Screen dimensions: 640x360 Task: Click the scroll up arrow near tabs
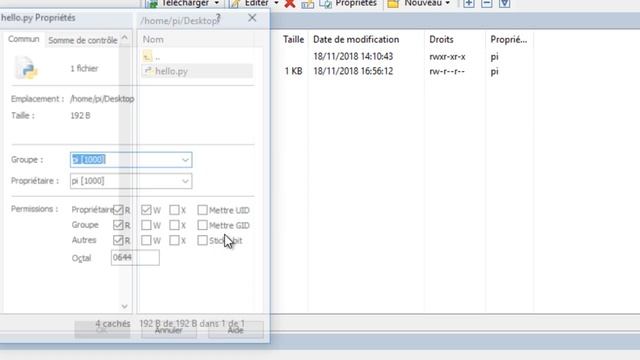[124, 38]
